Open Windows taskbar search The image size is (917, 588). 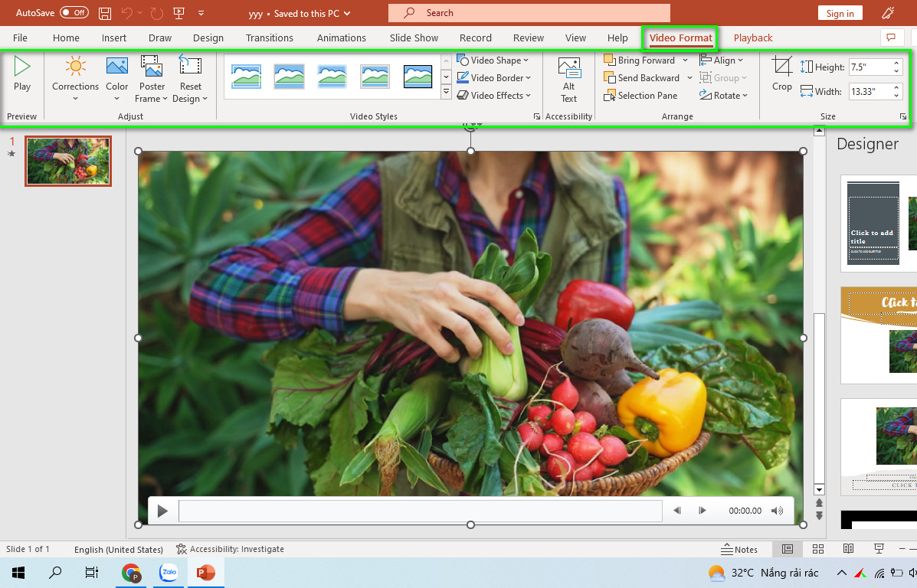(x=55, y=573)
